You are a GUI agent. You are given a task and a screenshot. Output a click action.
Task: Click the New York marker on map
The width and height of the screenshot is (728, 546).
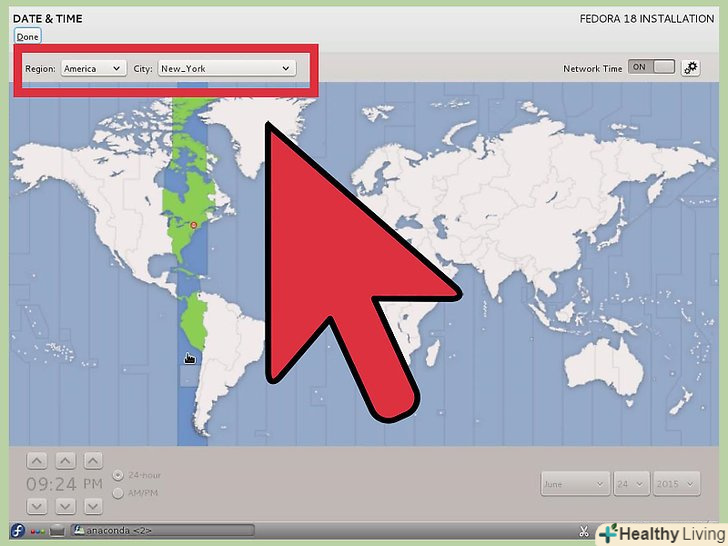[x=194, y=225]
